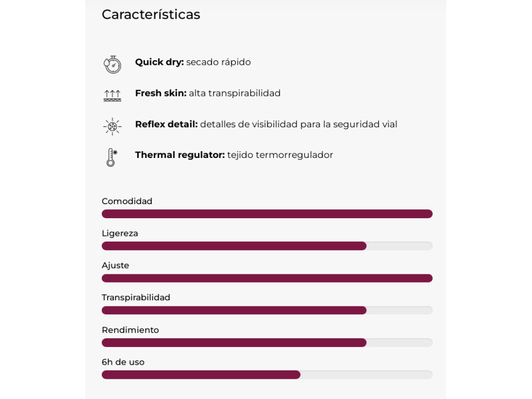This screenshot has width=532, height=399.
Task: Click the Thermal regulator: tejido termorregulador text
Action: coord(234,155)
